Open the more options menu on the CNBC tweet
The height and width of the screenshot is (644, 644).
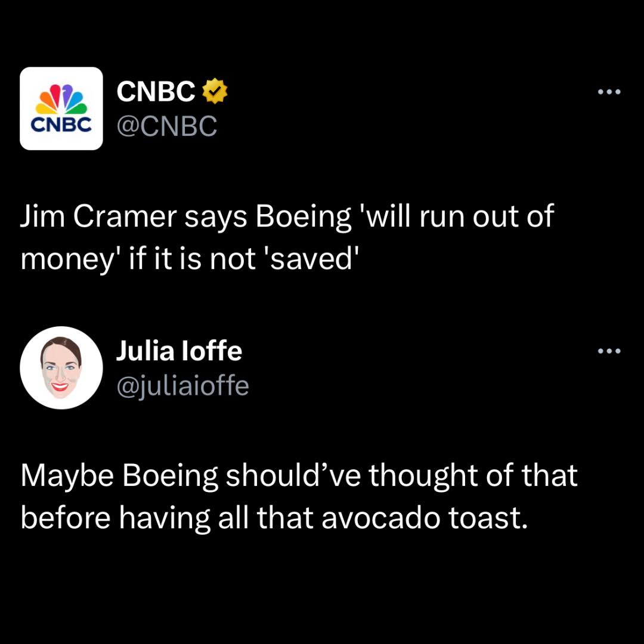click(x=609, y=91)
